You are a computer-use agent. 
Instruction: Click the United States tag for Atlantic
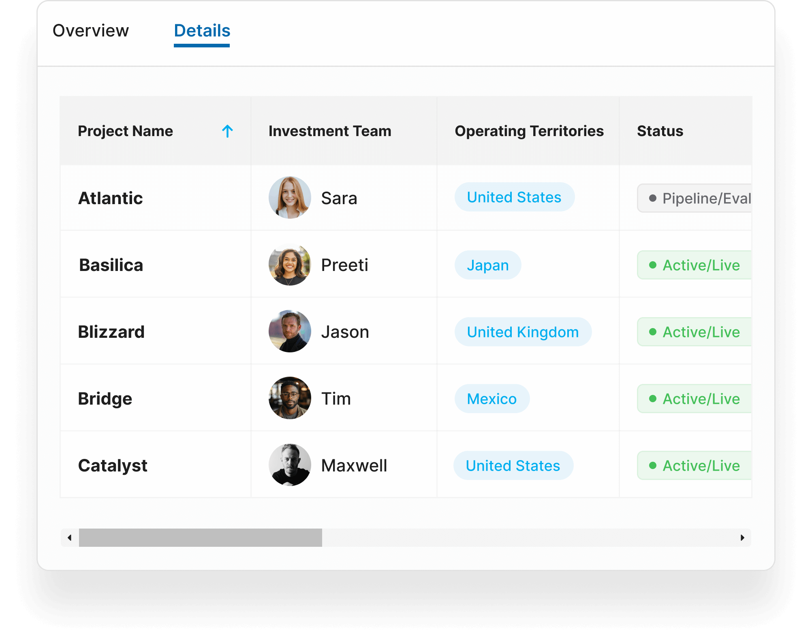513,197
